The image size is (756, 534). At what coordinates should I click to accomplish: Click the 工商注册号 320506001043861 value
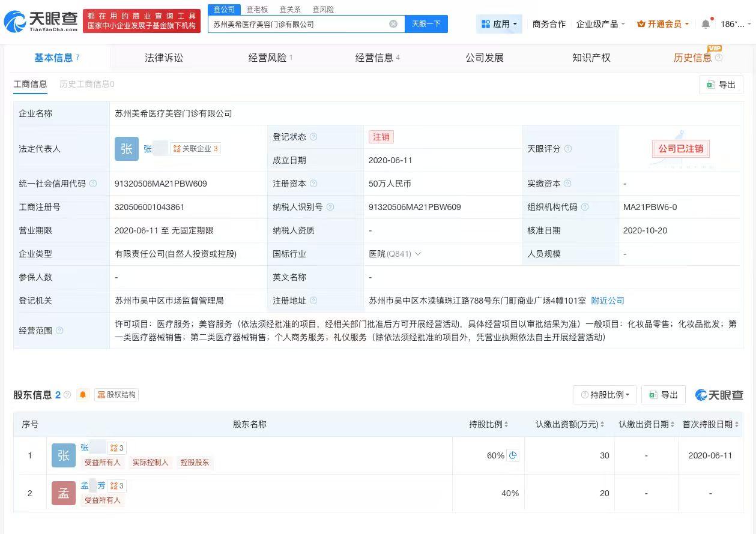(150, 207)
